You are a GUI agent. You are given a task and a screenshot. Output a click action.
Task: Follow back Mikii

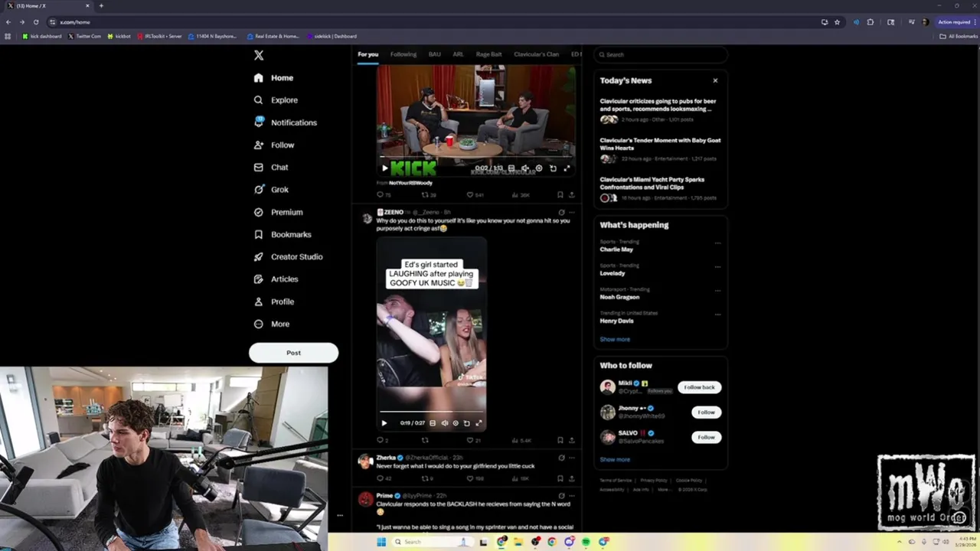pyautogui.click(x=699, y=387)
